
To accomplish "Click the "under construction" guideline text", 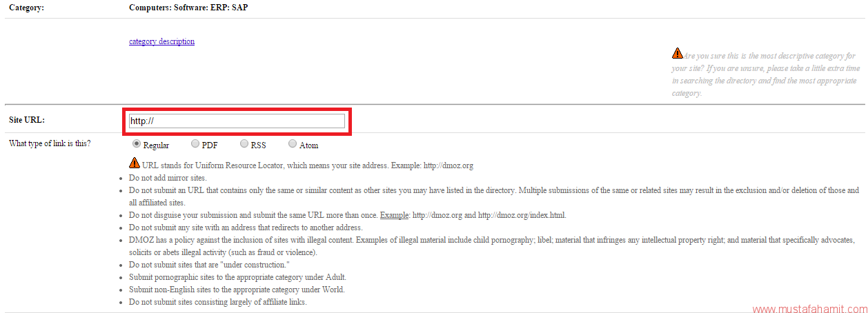I will (209, 265).
